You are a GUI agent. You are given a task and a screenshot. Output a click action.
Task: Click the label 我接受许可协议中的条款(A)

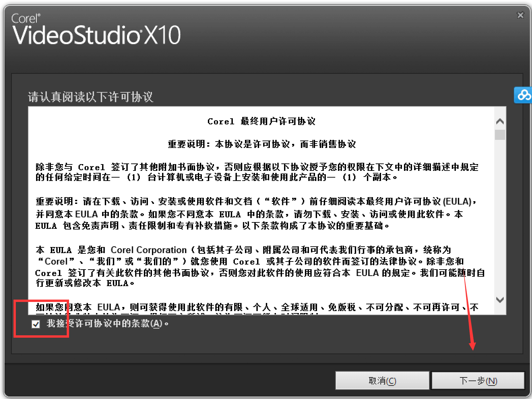(x=107, y=324)
